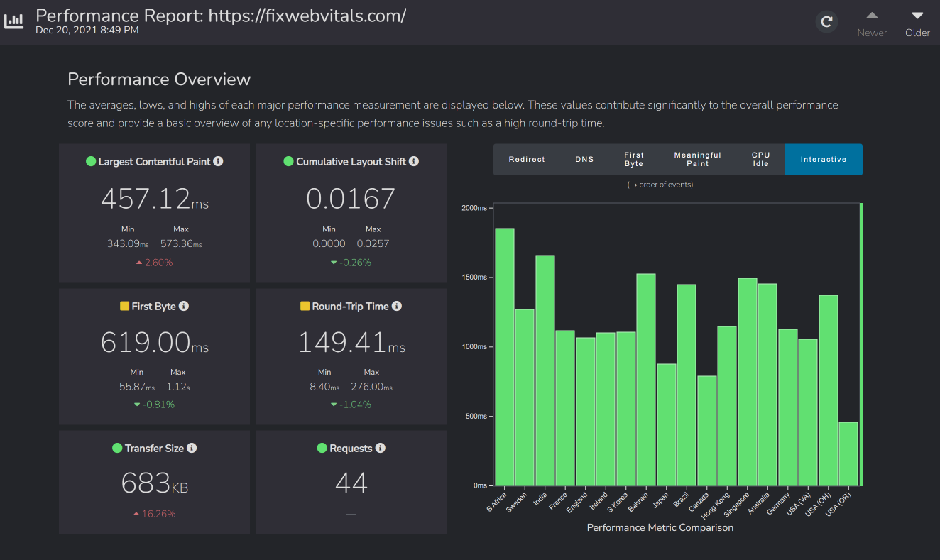The width and height of the screenshot is (940, 560).
Task: Select the Interactive tab
Action: [824, 159]
